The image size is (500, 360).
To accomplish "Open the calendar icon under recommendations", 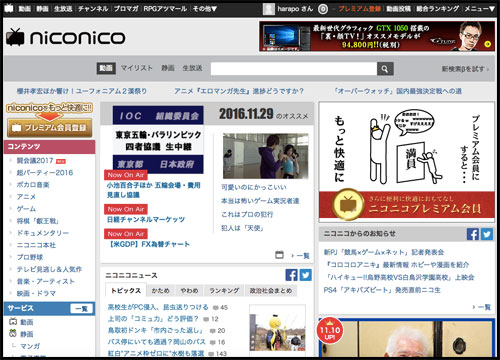I will 279,255.
